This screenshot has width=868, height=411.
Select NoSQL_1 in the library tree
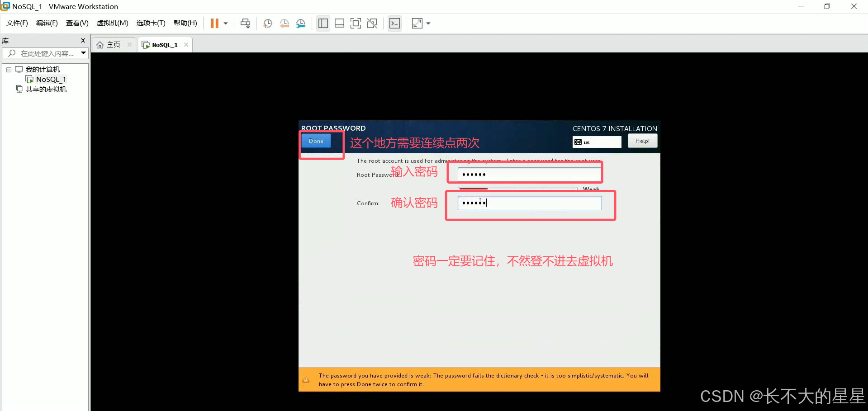(x=51, y=80)
